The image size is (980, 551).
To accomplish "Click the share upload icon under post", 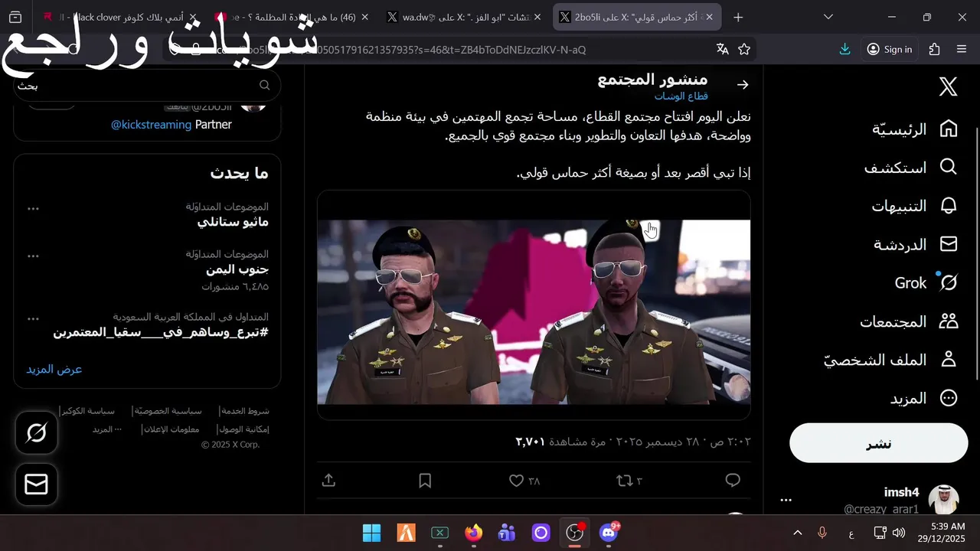I will pyautogui.click(x=328, y=481).
